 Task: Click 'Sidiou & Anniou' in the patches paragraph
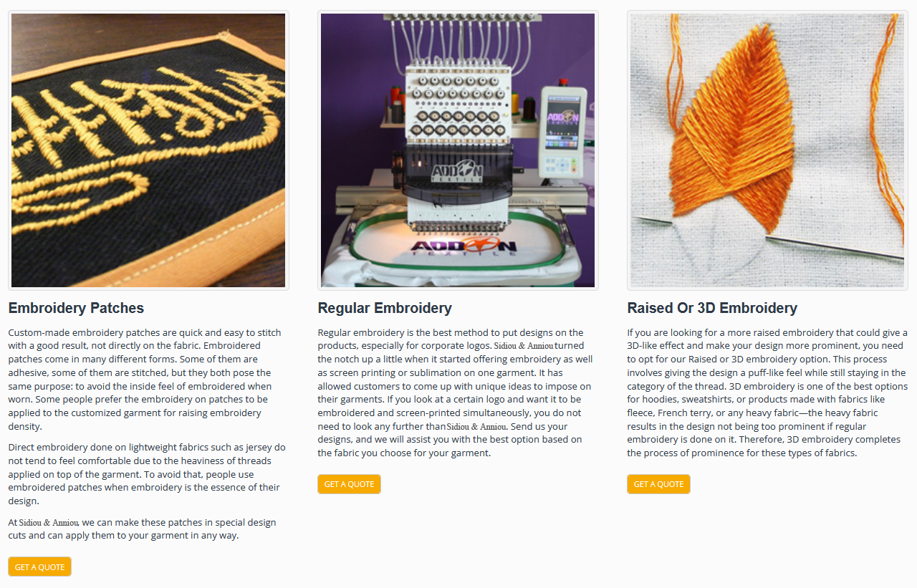(x=49, y=523)
